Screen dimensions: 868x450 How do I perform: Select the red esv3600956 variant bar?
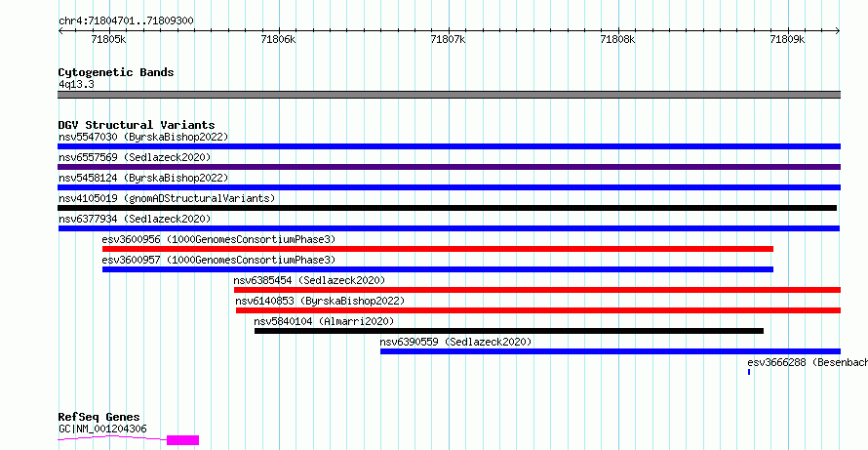(437, 249)
